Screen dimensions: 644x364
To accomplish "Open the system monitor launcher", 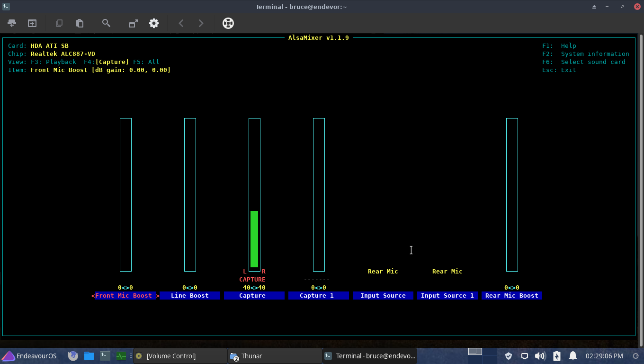I will pyautogui.click(x=121, y=356).
